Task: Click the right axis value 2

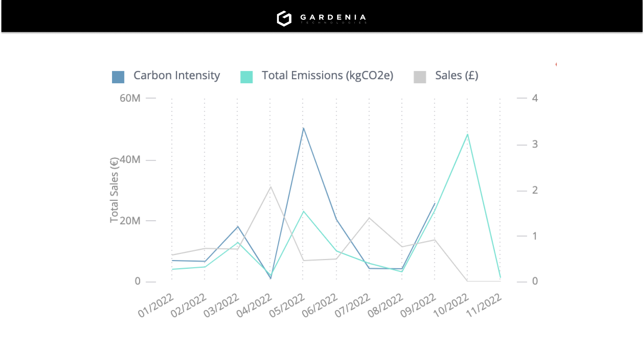Action: (x=535, y=190)
